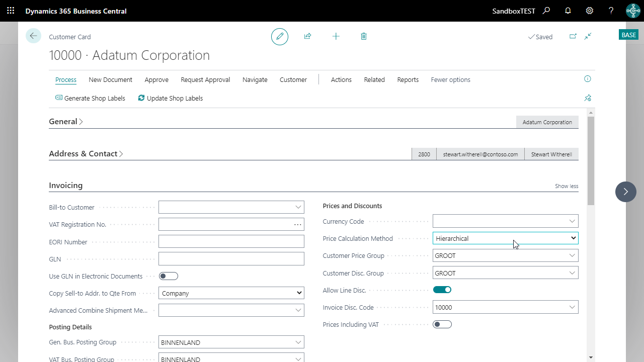Click Show less in Invoicing

click(567, 186)
